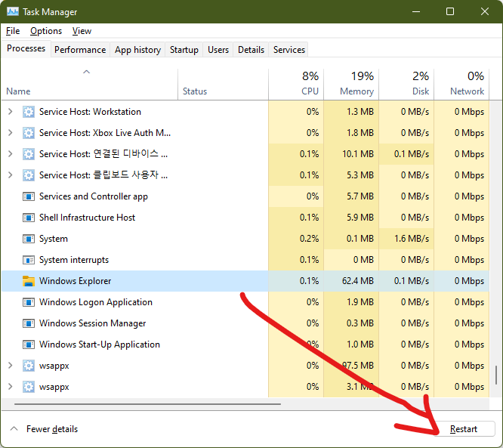Screen dimensions: 503x448
Task: Expand the 3.1 MB wsappx group
Action: pos(11,387)
